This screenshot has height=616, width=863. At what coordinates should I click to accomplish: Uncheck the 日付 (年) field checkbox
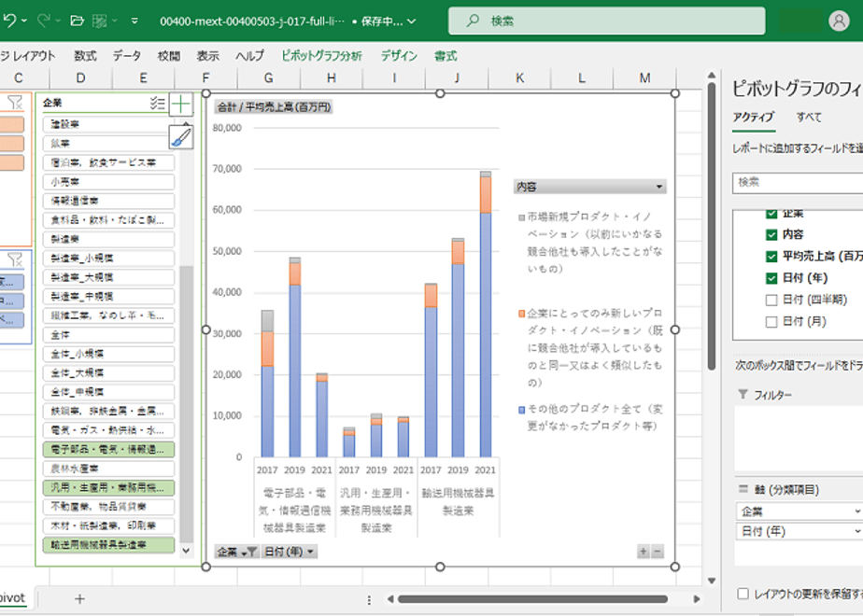click(771, 278)
